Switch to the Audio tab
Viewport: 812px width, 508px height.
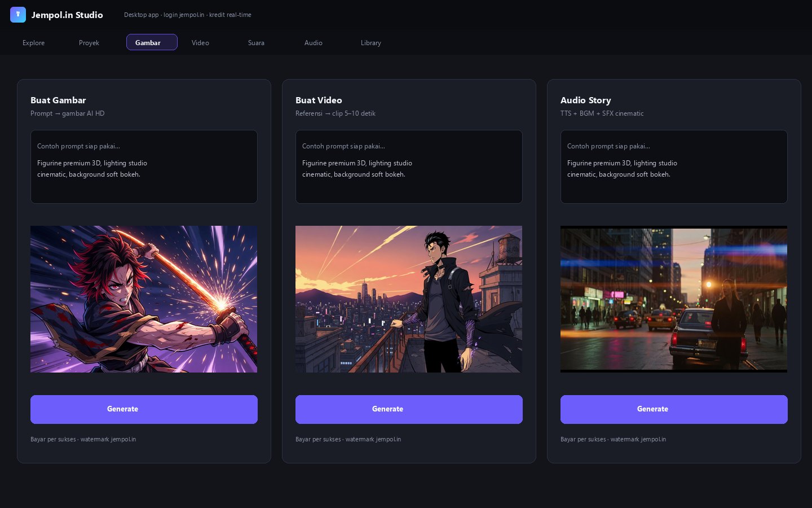(x=314, y=43)
